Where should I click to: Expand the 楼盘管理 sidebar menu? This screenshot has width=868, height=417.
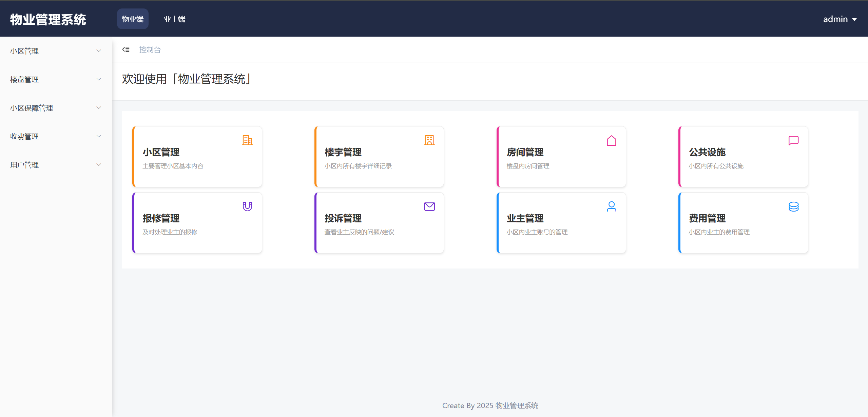point(56,79)
